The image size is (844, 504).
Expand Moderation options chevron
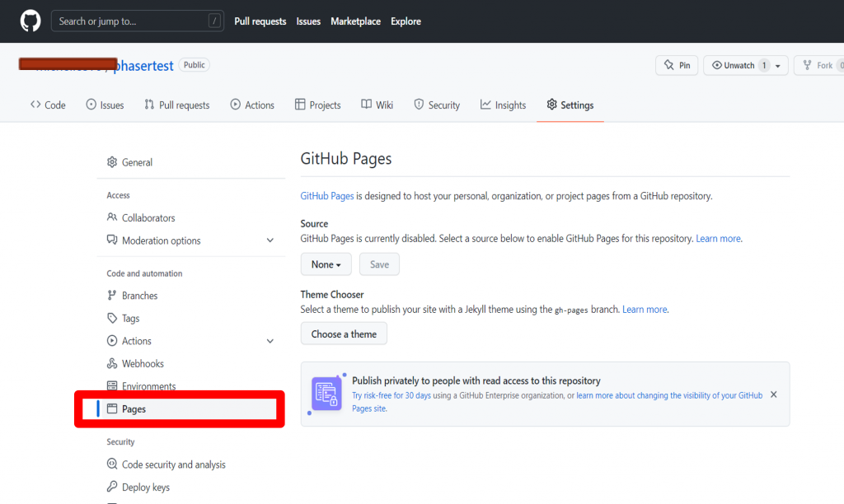pyautogui.click(x=270, y=240)
